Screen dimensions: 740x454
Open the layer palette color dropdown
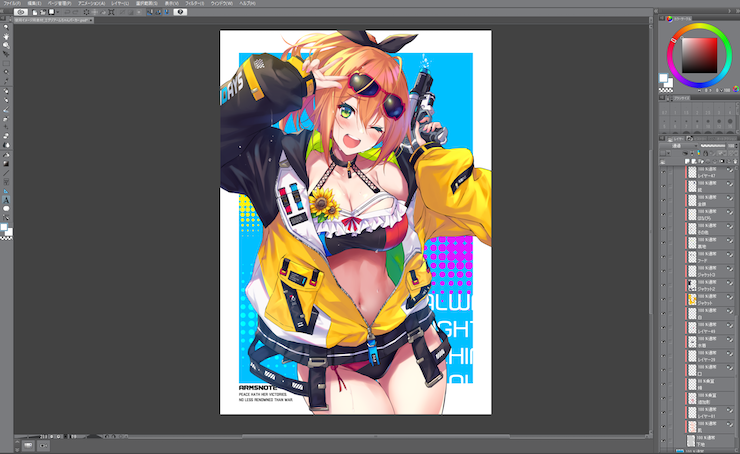coord(668,153)
